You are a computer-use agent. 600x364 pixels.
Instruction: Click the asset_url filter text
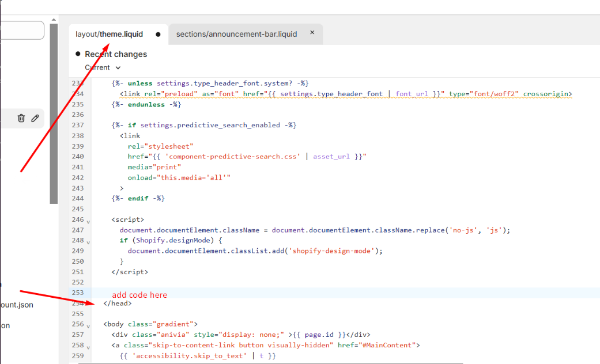pyautogui.click(x=331, y=157)
